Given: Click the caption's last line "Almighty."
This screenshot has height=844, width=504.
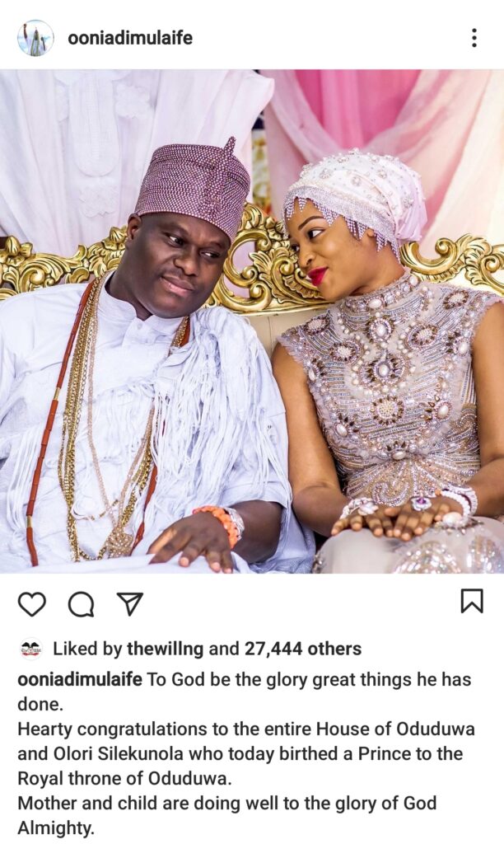Looking at the screenshot, I should (x=56, y=828).
